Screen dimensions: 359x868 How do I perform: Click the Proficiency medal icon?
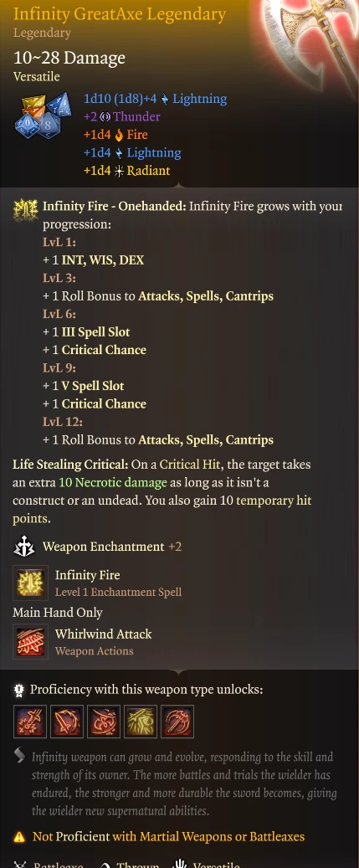pyautogui.click(x=19, y=690)
